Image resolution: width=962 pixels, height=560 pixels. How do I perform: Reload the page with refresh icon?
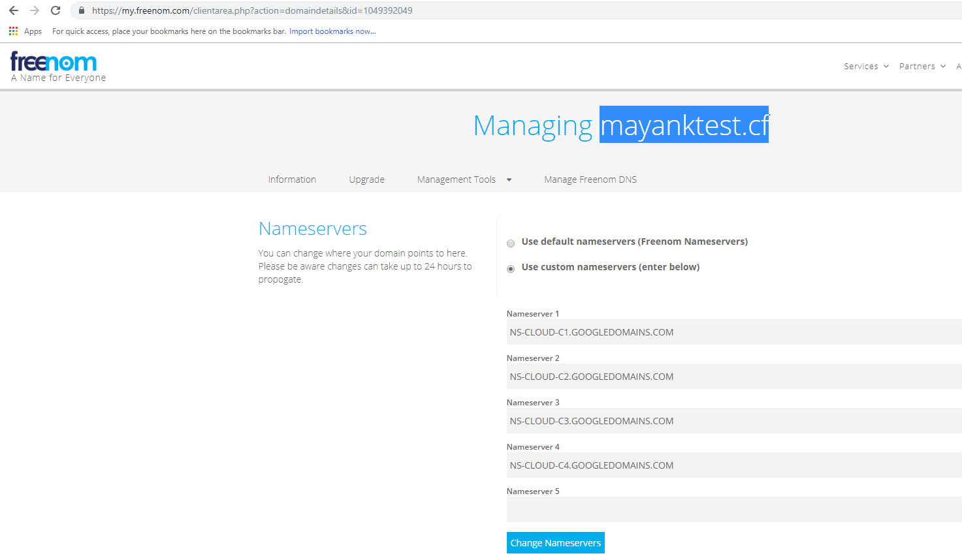[x=56, y=10]
